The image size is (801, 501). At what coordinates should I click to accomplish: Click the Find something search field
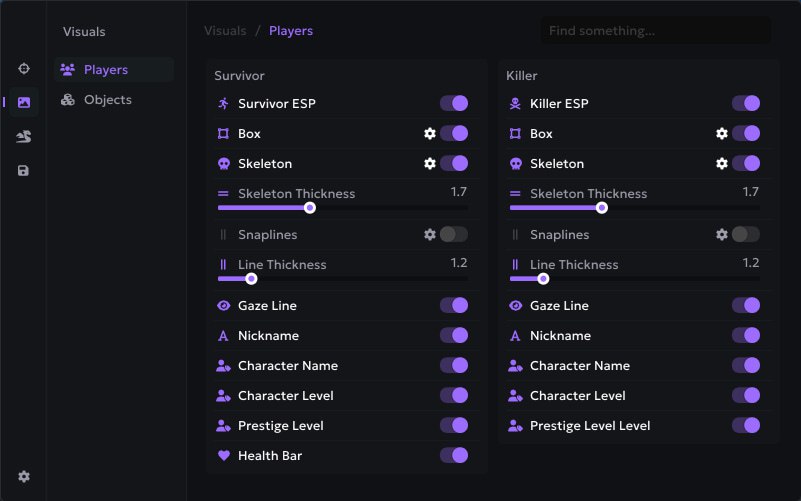tap(655, 31)
